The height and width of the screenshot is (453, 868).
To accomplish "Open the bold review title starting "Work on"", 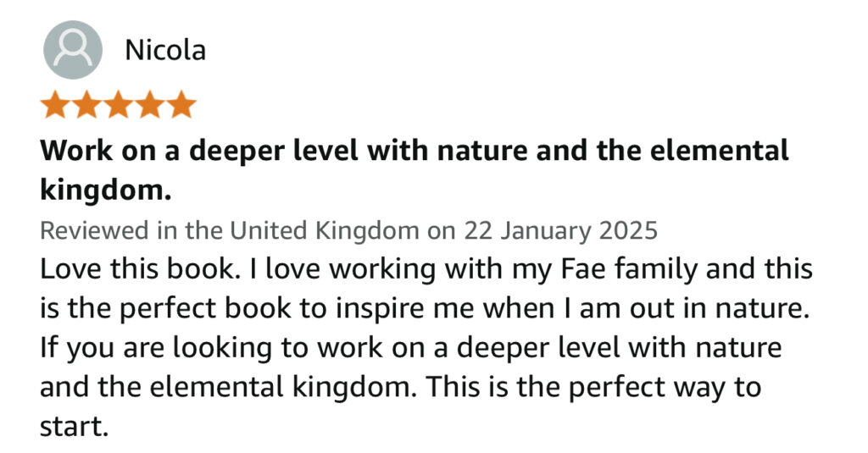I will coord(414,170).
